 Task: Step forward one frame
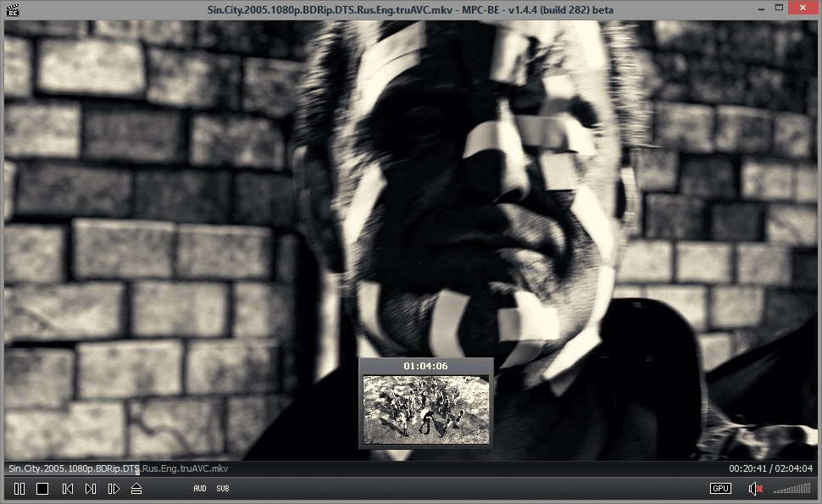pyautogui.click(x=114, y=489)
